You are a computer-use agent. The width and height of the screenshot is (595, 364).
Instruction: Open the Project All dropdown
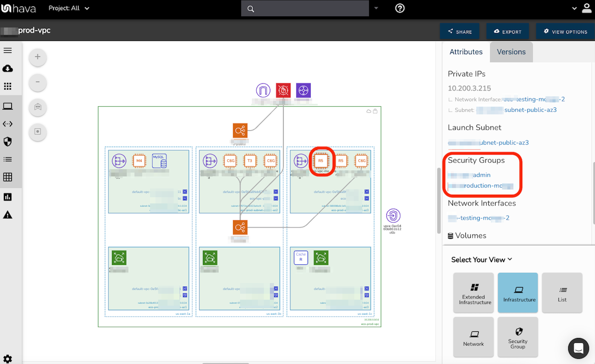[69, 8]
